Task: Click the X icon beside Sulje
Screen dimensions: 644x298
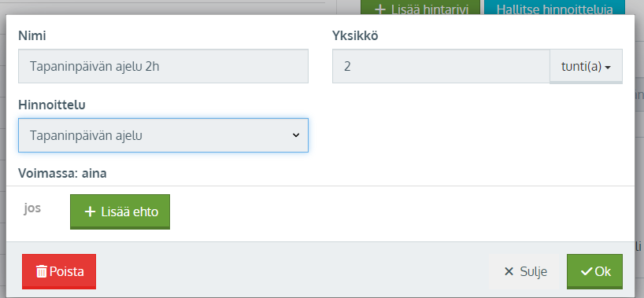Action: coord(509,271)
